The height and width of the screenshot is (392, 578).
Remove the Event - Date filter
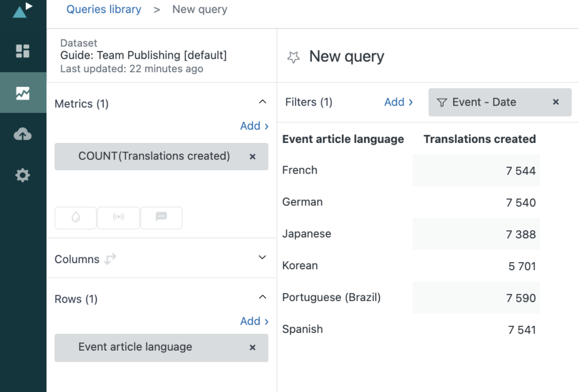click(x=556, y=102)
